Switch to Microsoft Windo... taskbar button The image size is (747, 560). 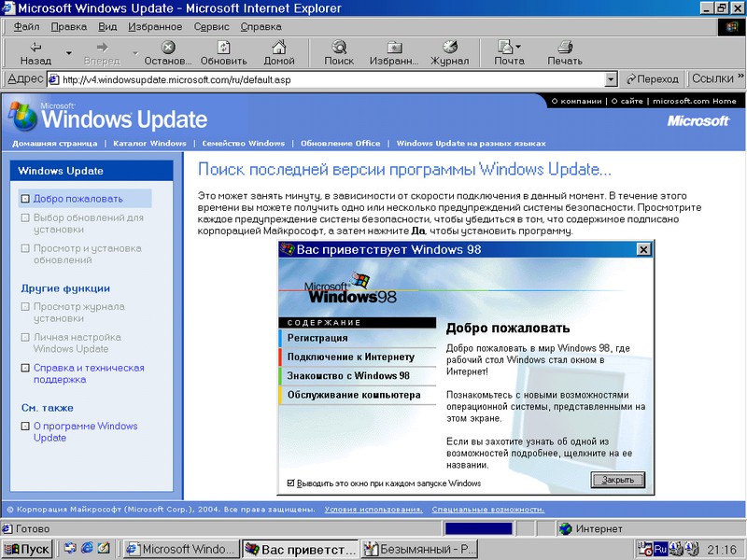point(181,549)
